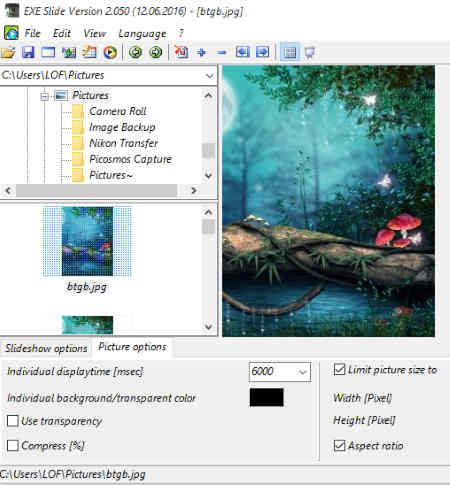Switch to the Picture options tab
This screenshot has width=450, height=485.
pyautogui.click(x=132, y=347)
